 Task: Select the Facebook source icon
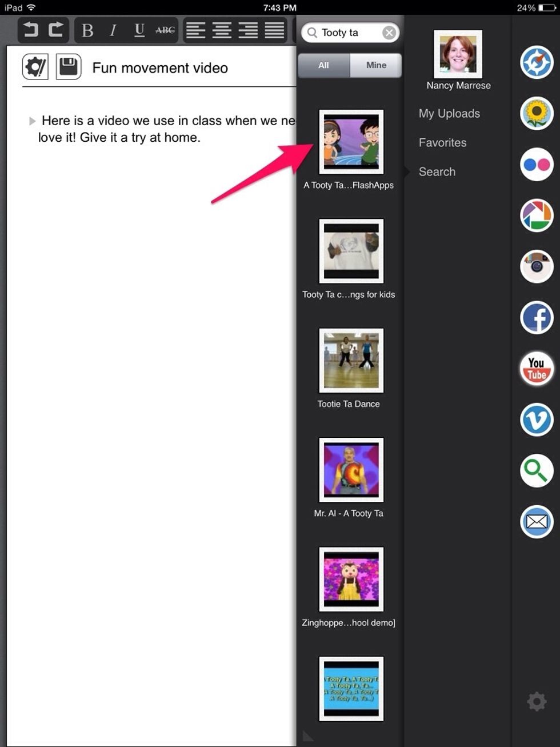pyautogui.click(x=536, y=318)
